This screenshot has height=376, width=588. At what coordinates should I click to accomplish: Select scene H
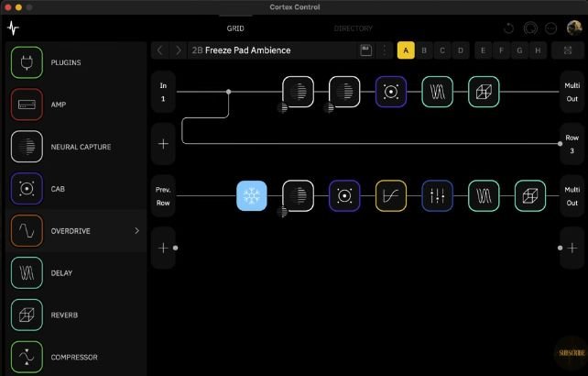coord(538,50)
